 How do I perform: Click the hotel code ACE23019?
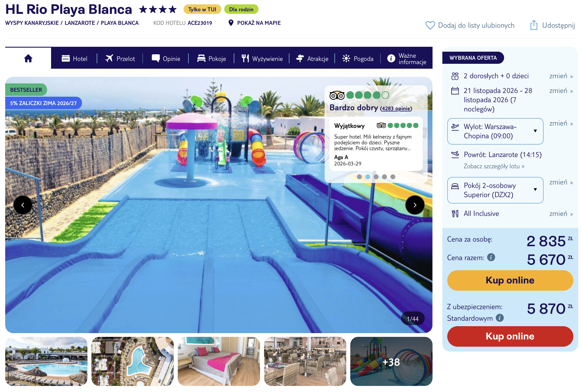pos(200,23)
